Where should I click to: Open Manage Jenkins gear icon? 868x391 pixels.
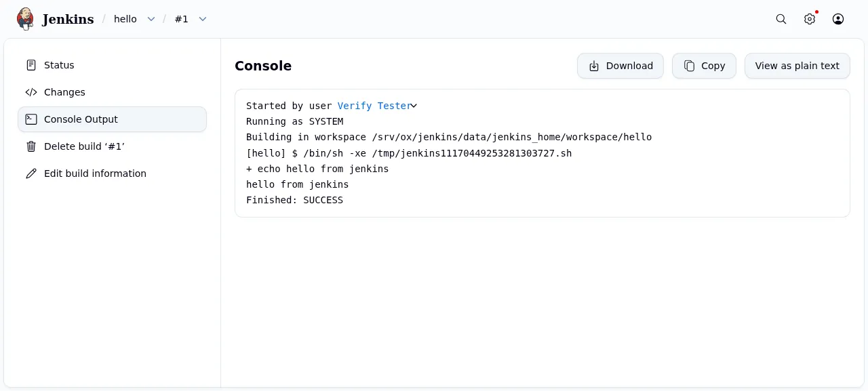pyautogui.click(x=810, y=19)
